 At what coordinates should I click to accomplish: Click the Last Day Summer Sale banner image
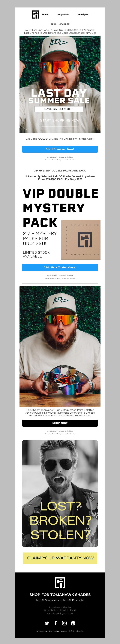coord(60,84)
